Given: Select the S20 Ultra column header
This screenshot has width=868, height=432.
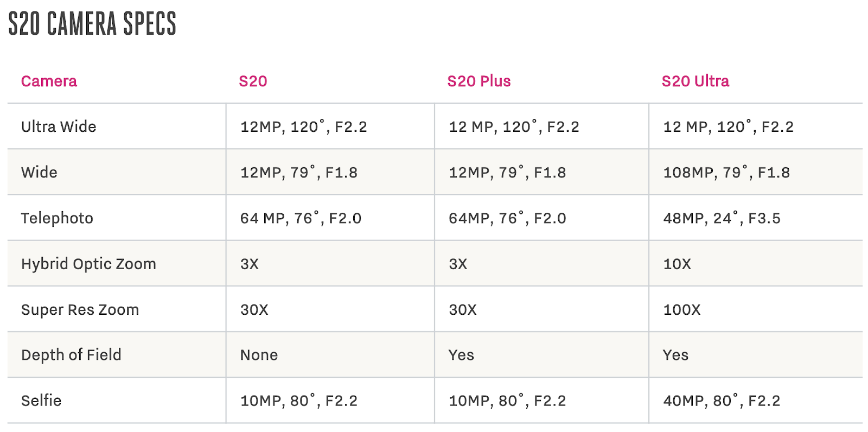Looking at the screenshot, I should point(695,81).
